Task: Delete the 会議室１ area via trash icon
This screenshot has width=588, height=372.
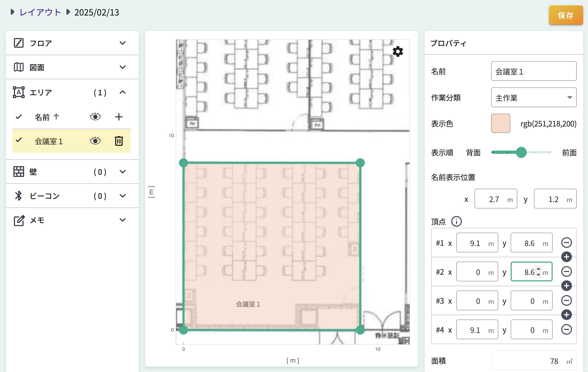Action: pos(119,141)
